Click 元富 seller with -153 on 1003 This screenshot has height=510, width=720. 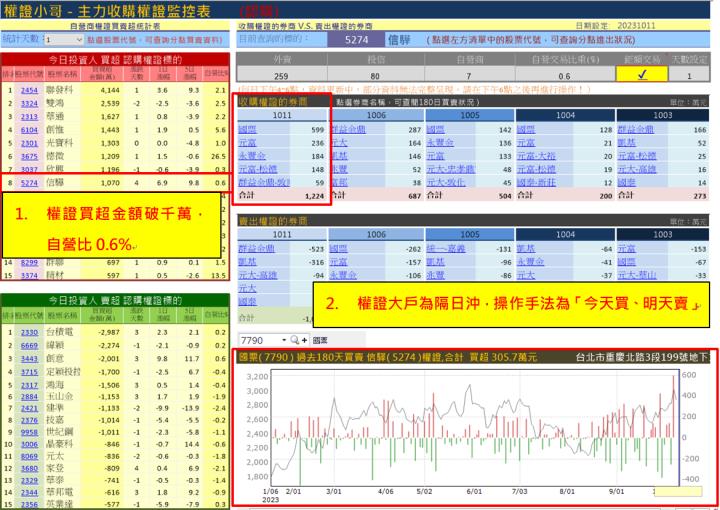tap(626, 249)
